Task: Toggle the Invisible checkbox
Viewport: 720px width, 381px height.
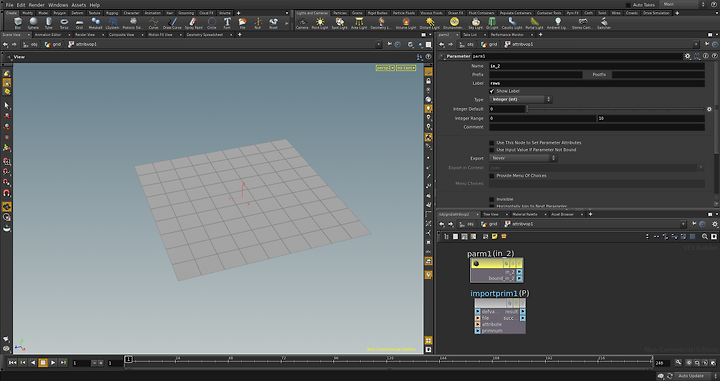Action: pyautogui.click(x=492, y=199)
